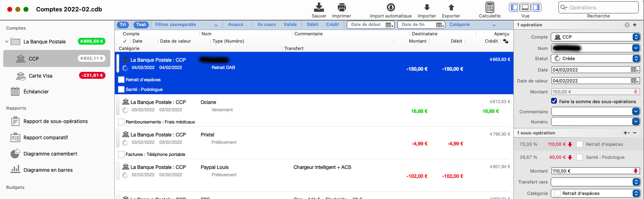Select the Validé filter
644x199 pixels.
(x=290, y=25)
